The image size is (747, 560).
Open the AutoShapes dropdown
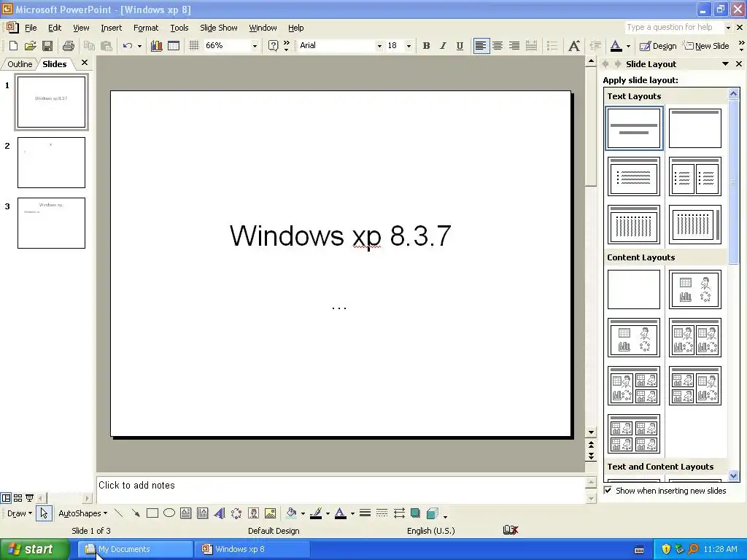point(83,513)
